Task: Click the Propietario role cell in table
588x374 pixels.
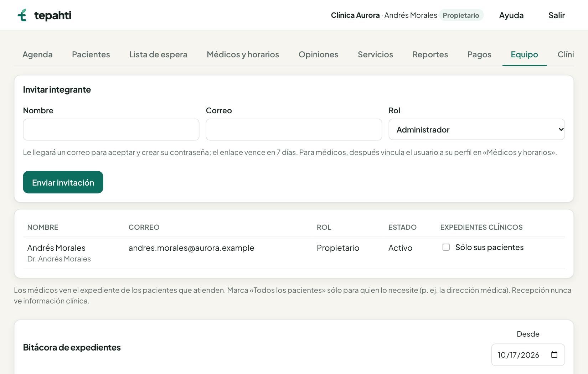Action: [338, 248]
